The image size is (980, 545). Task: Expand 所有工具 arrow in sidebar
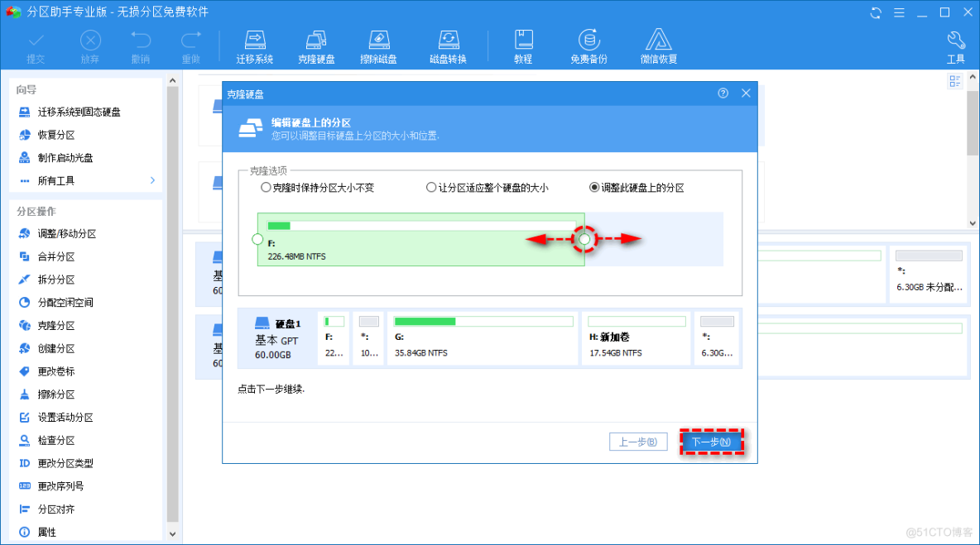point(152,180)
